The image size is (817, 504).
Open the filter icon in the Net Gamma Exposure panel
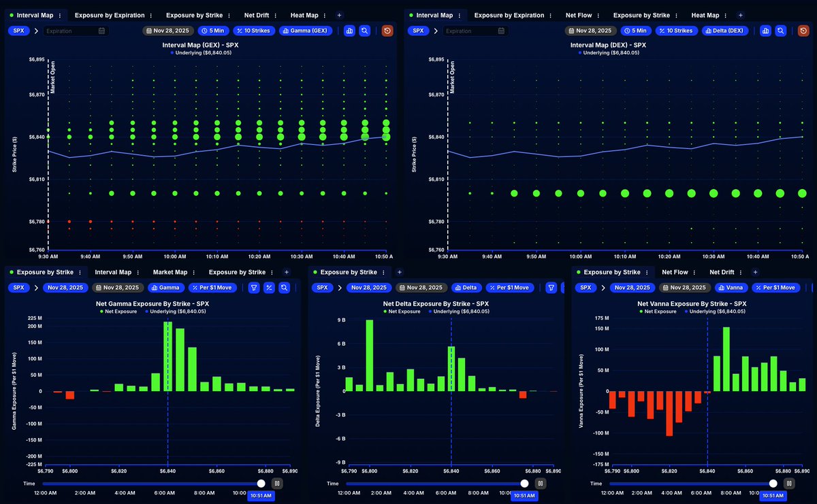click(254, 287)
